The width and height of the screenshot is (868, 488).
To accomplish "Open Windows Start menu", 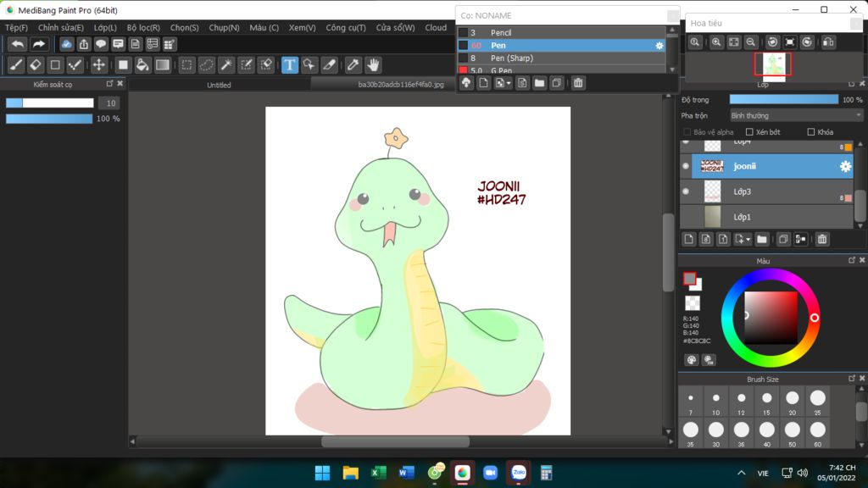I will coord(322,473).
